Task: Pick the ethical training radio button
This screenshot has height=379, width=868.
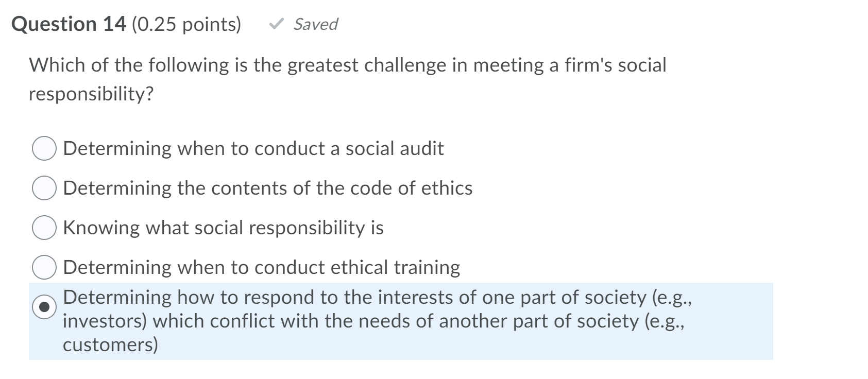Action: click(44, 268)
